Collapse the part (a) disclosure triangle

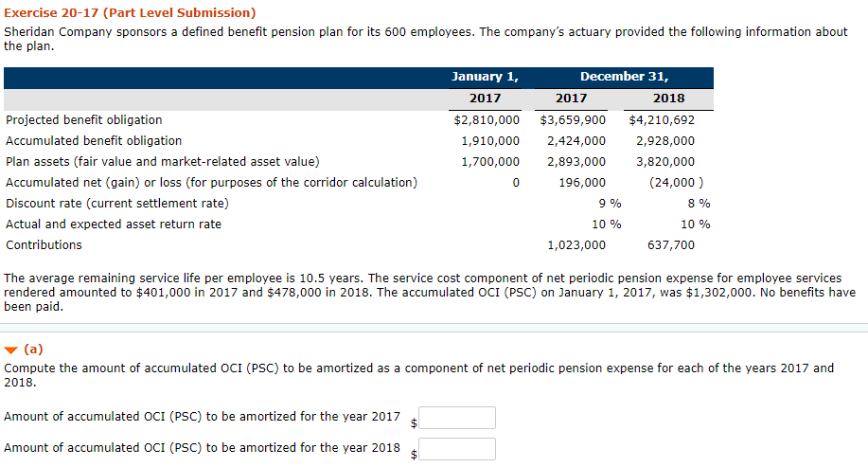pyautogui.click(x=11, y=349)
